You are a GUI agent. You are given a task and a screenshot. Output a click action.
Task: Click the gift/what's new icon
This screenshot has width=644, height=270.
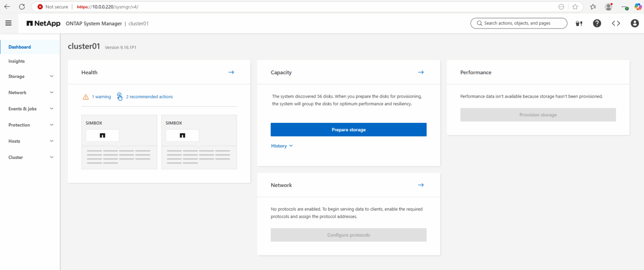coord(579,23)
